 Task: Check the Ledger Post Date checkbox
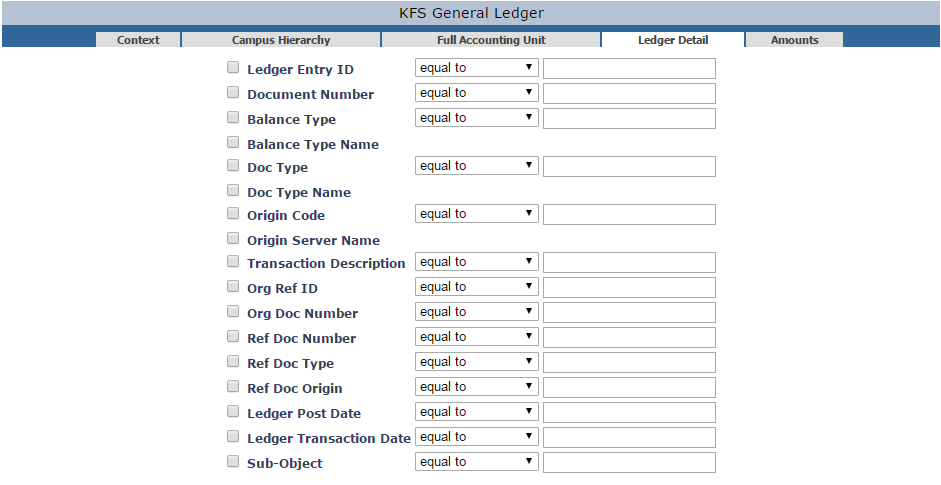(x=233, y=411)
